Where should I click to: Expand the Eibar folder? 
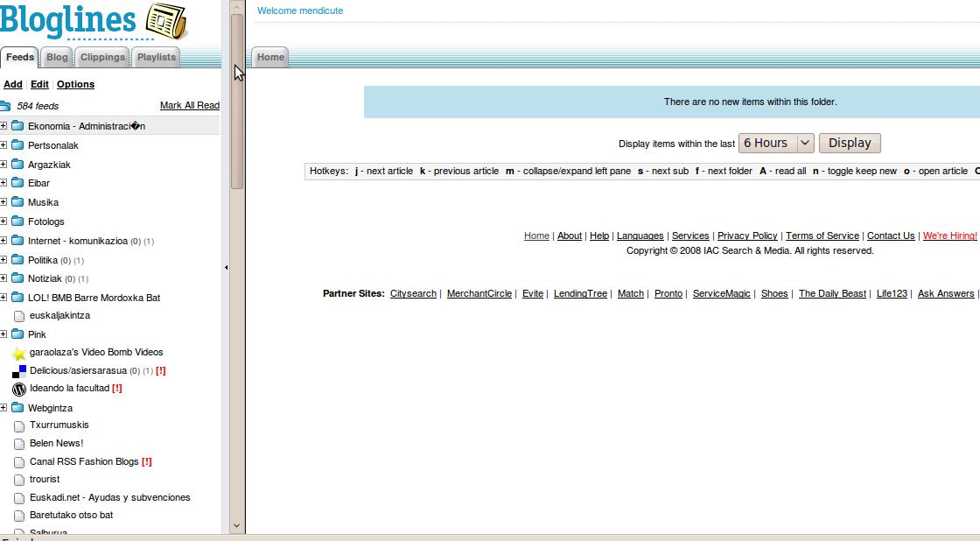coord(3,183)
